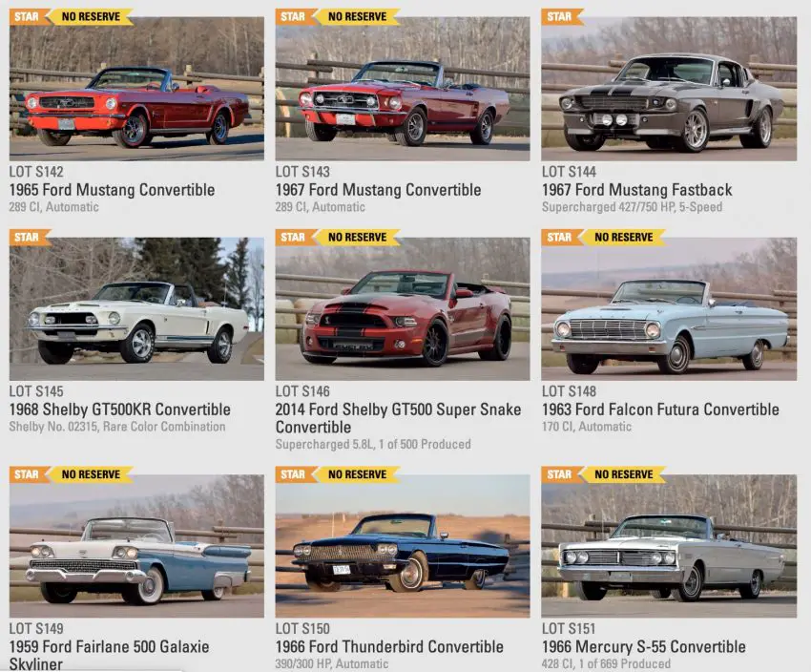Image resolution: width=811 pixels, height=672 pixels.
Task: Click the STAR badge on lot S144
Action: (561, 16)
